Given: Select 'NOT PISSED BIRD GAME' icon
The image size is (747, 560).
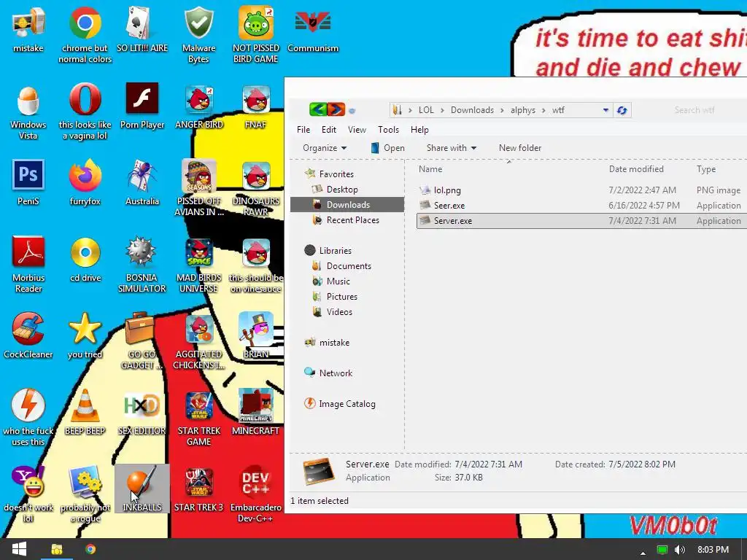Looking at the screenshot, I should pos(256,35).
